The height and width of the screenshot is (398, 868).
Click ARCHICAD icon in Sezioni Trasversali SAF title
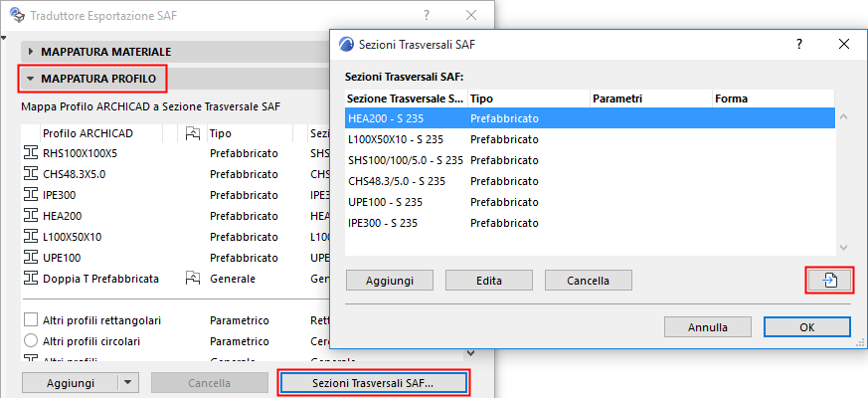coord(346,45)
